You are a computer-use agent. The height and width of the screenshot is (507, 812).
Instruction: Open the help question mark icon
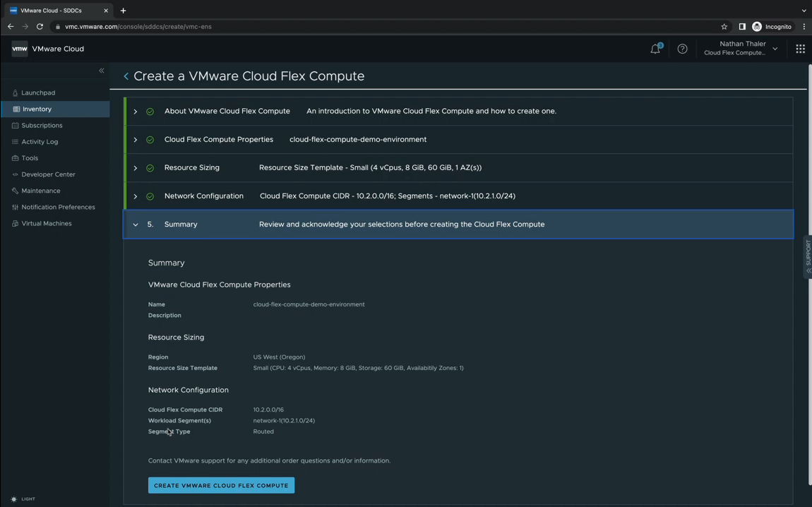pyautogui.click(x=683, y=49)
